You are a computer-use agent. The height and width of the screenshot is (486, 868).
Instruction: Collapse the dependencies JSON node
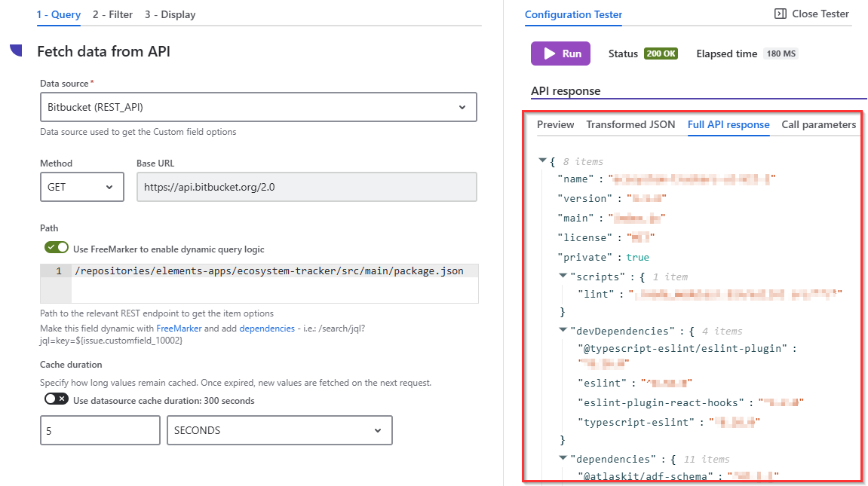click(563, 458)
